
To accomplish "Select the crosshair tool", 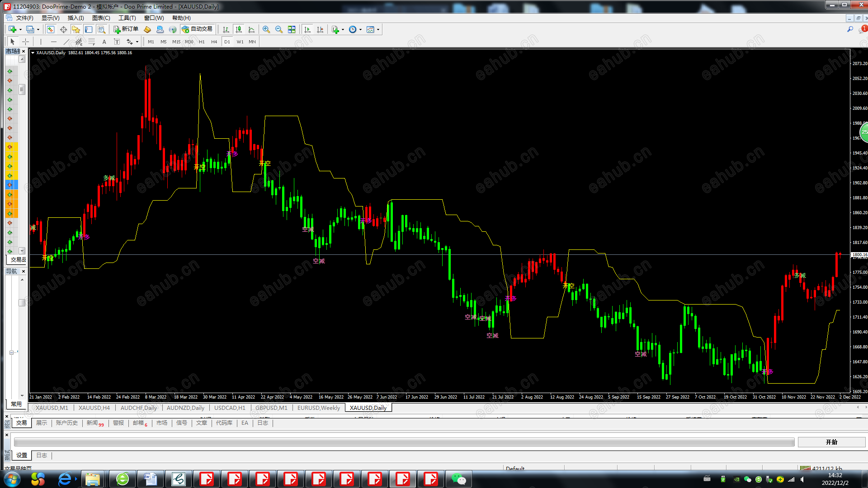I will (26, 42).
